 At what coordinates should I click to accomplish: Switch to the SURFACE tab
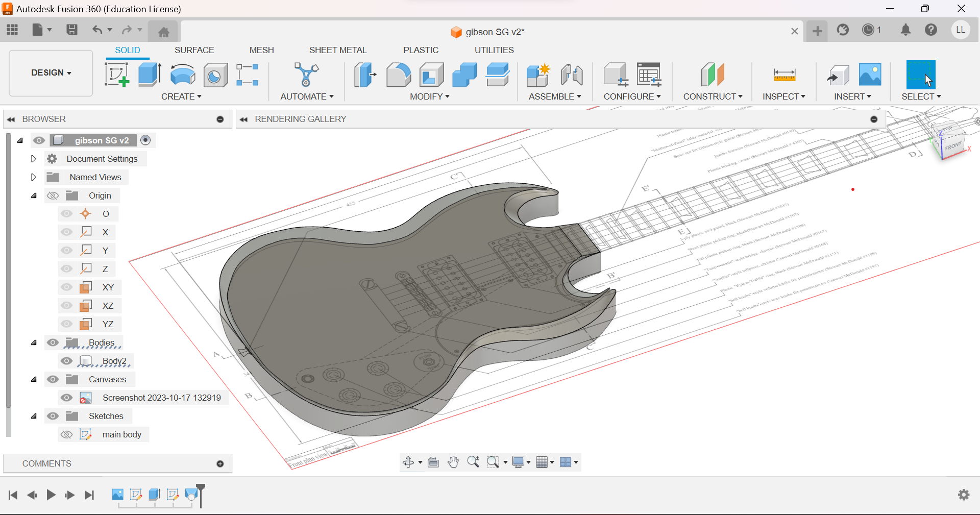point(194,50)
